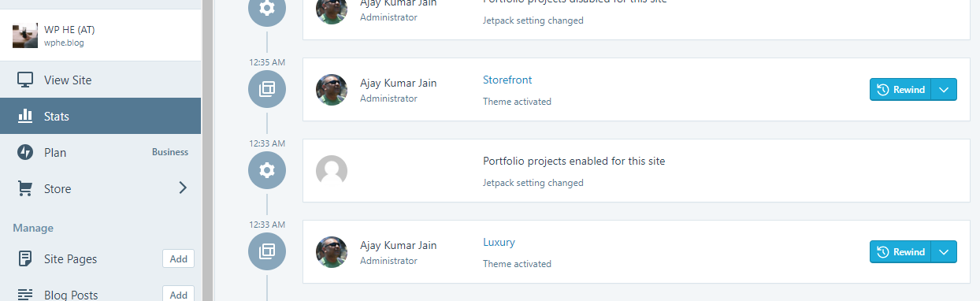Image resolution: width=980 pixels, height=301 pixels.
Task: Click the Site Pages document icon
Action: point(25,258)
